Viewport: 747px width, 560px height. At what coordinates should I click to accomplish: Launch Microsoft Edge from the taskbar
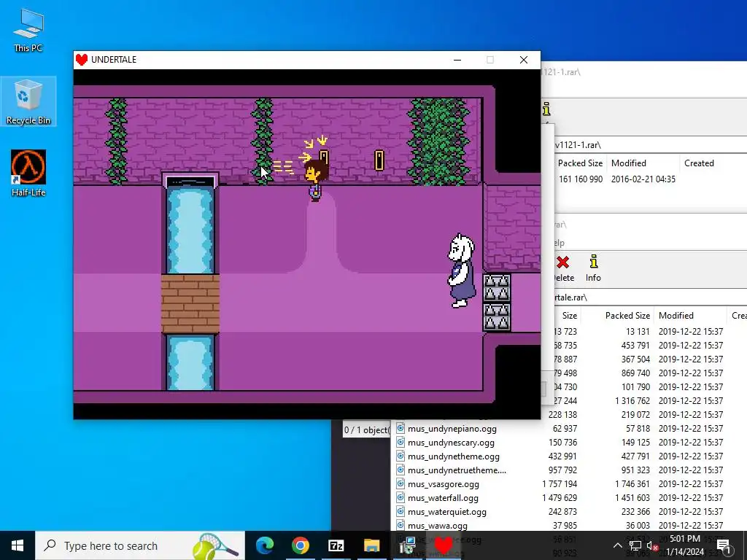tap(265, 545)
